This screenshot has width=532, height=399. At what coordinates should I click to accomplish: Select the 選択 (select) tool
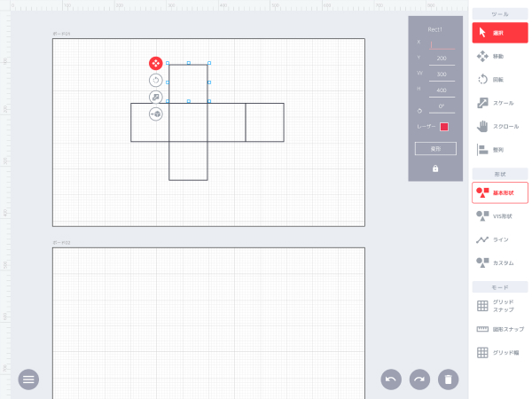[x=499, y=33]
